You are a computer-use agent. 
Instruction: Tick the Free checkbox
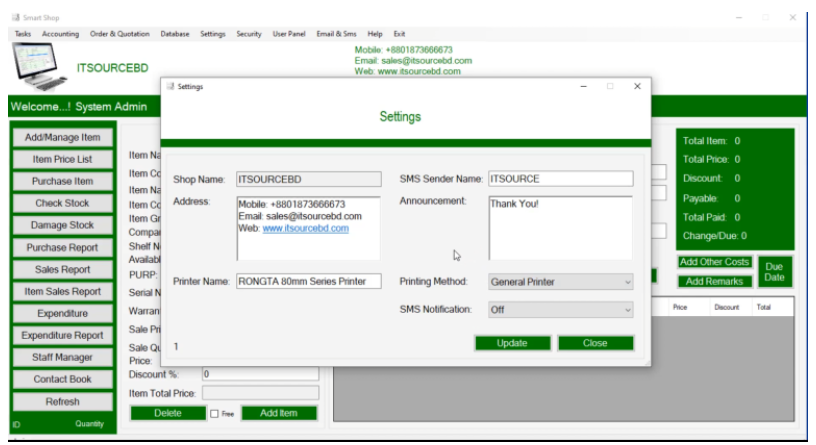pos(214,414)
